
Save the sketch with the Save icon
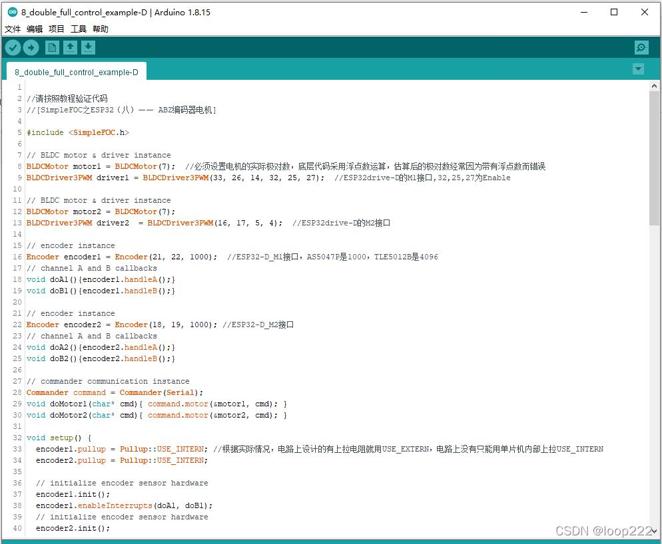[88, 48]
